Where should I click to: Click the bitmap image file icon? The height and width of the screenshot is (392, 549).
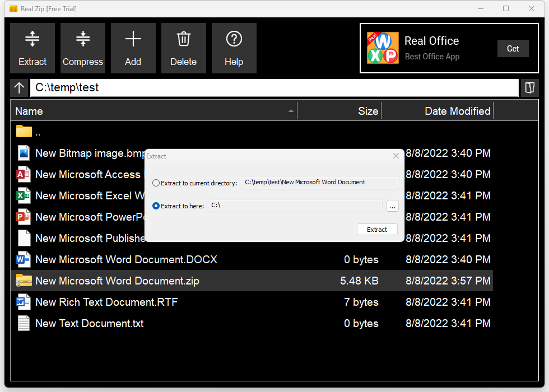click(x=24, y=153)
